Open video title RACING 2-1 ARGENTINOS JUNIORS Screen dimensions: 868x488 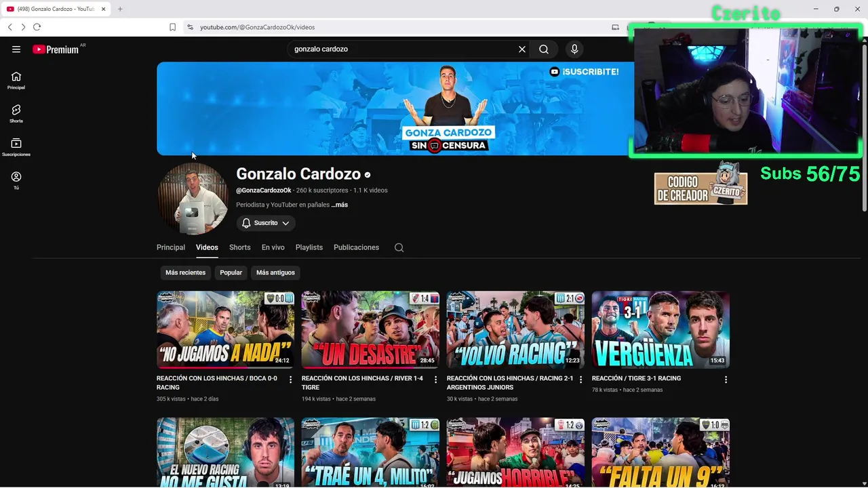[x=510, y=383]
